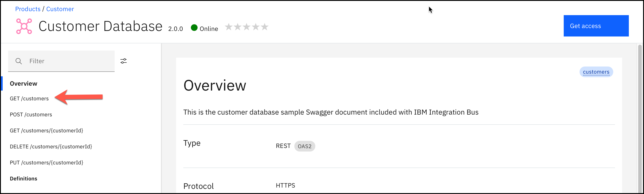Select Overview in the sidebar
Image resolution: width=644 pixels, height=194 pixels.
23,83
